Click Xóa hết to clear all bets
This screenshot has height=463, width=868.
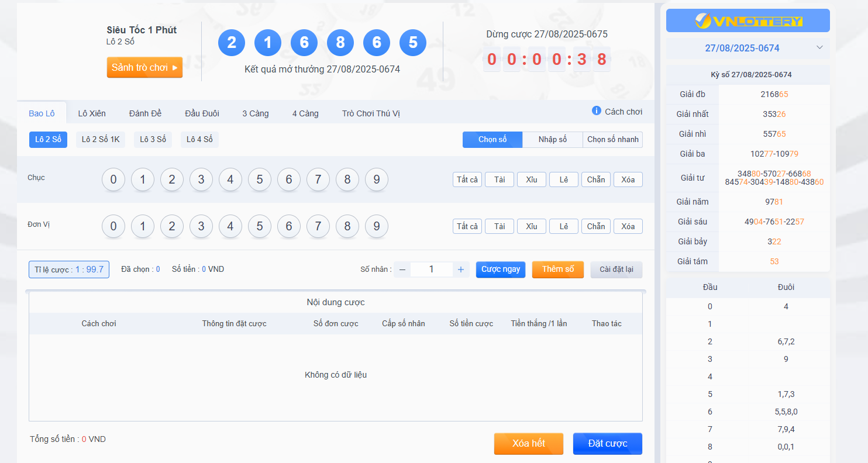(528, 443)
